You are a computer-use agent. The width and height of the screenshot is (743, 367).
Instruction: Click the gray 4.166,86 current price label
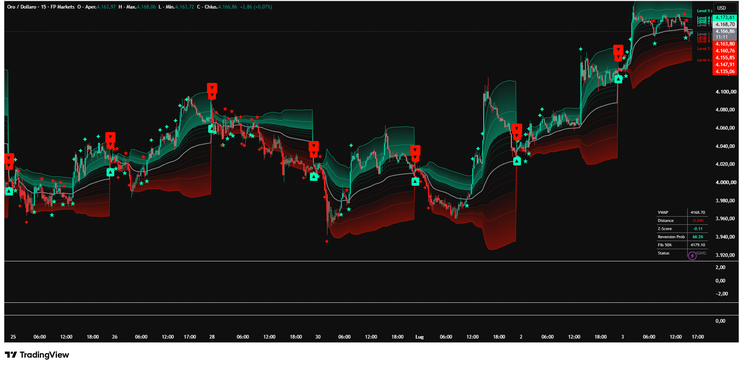[x=725, y=31]
